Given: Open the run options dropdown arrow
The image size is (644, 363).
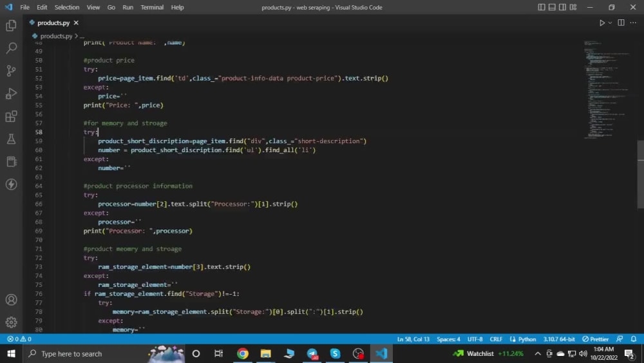Looking at the screenshot, I should tap(610, 23).
